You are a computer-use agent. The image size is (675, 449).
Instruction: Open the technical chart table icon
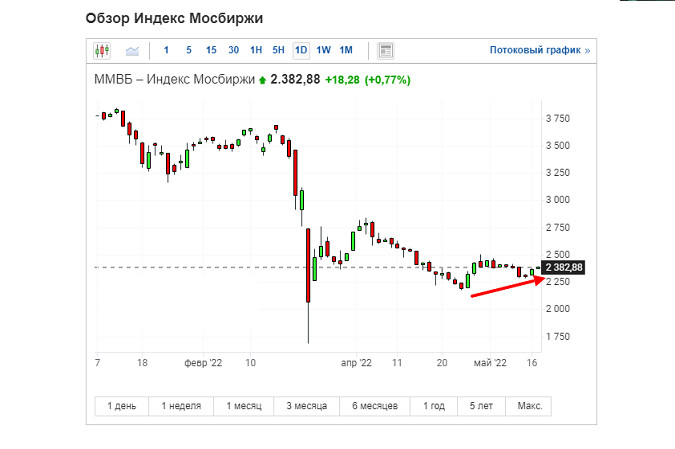386,51
